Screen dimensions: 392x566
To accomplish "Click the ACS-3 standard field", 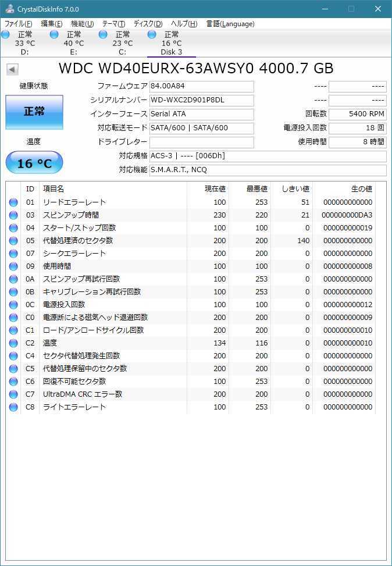I will point(268,156).
